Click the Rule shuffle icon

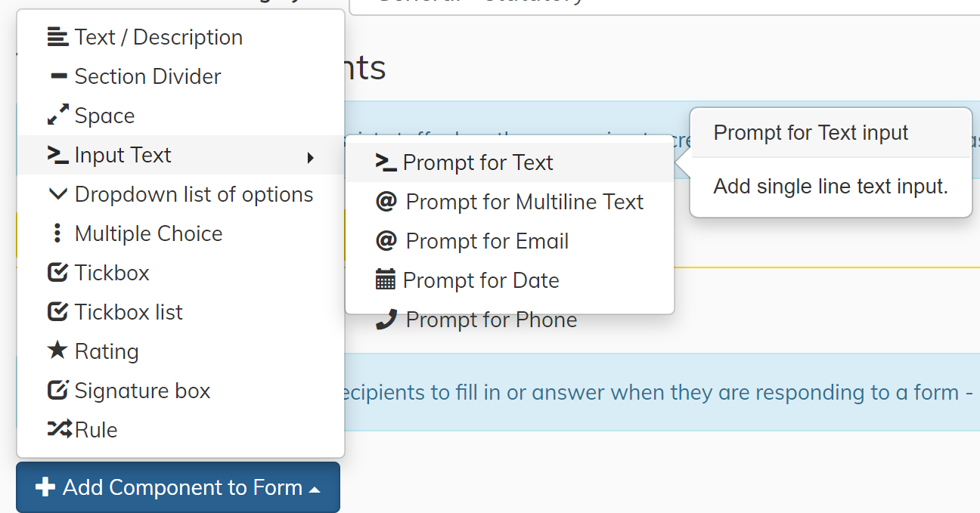click(x=59, y=430)
